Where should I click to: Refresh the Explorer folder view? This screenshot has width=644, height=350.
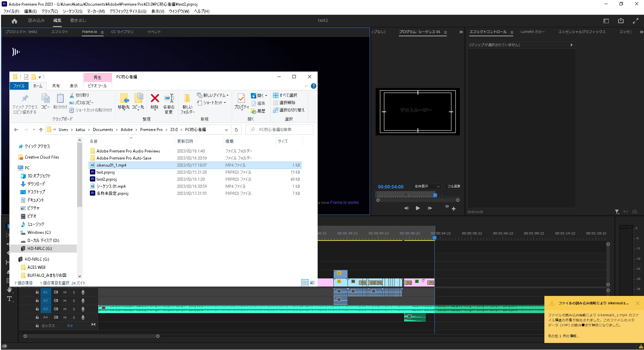[x=236, y=130]
